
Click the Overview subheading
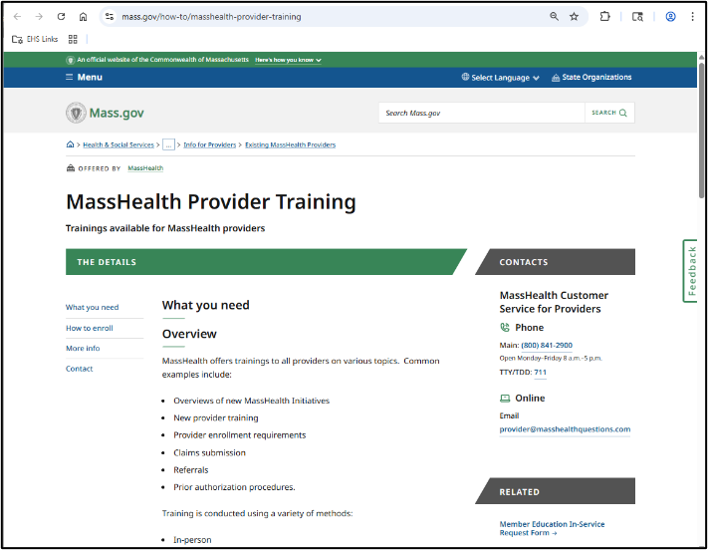click(189, 334)
